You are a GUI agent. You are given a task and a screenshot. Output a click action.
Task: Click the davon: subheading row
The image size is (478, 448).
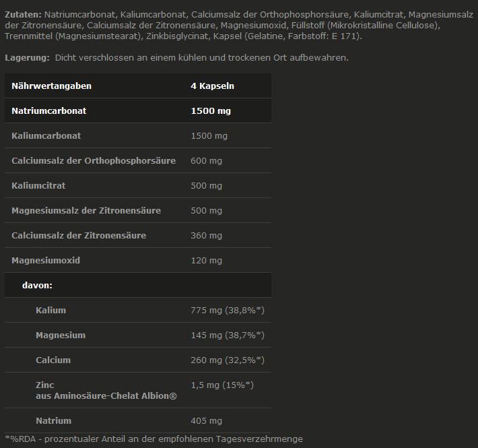37,285
